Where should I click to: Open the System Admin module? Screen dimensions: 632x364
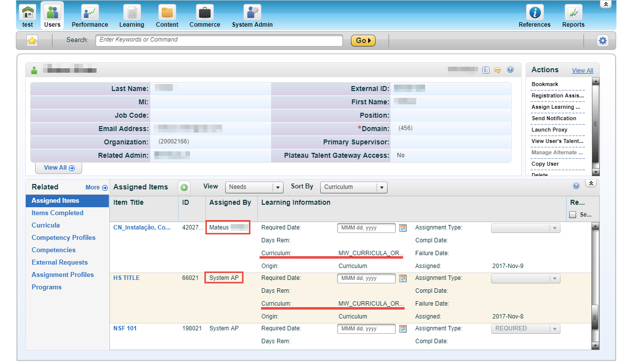[252, 15]
